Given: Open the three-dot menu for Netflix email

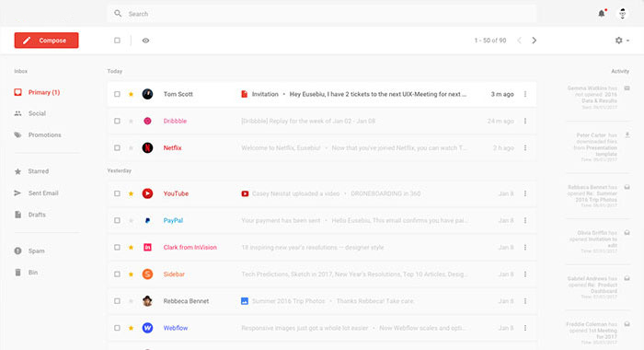Looking at the screenshot, I should coord(525,147).
